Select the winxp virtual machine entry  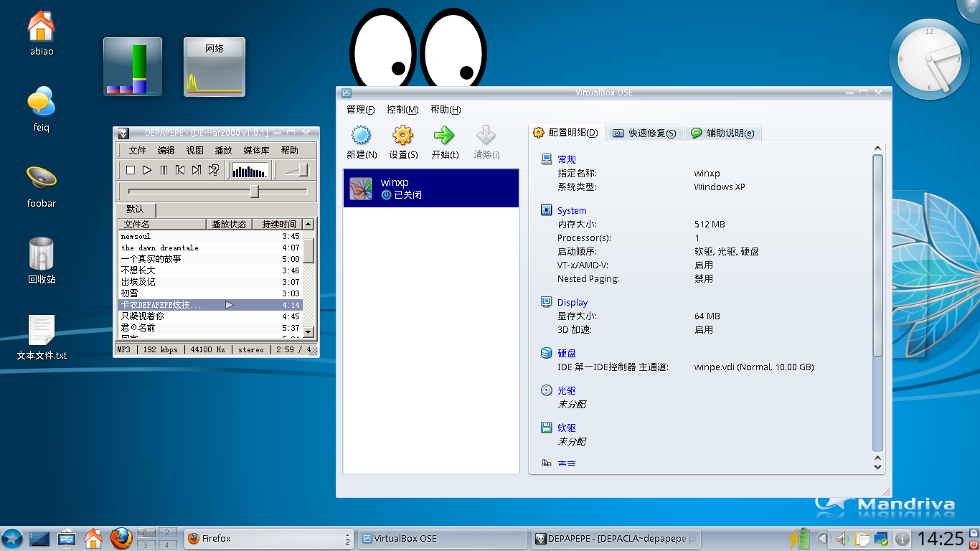point(430,188)
